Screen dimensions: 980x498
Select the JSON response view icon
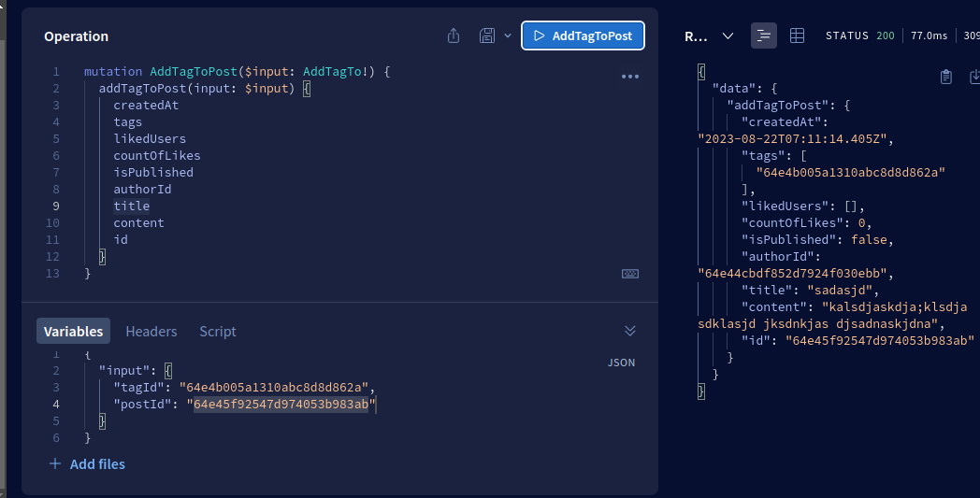click(x=764, y=36)
